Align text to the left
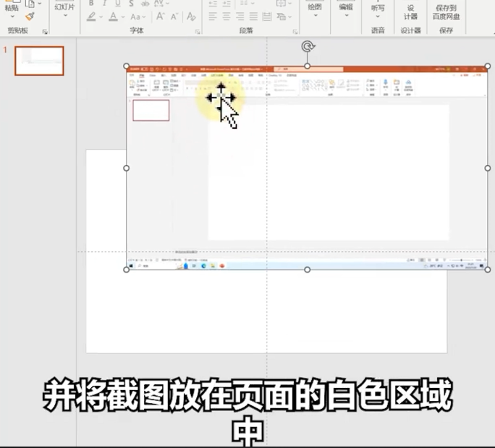The width and height of the screenshot is (495, 448). (213, 17)
